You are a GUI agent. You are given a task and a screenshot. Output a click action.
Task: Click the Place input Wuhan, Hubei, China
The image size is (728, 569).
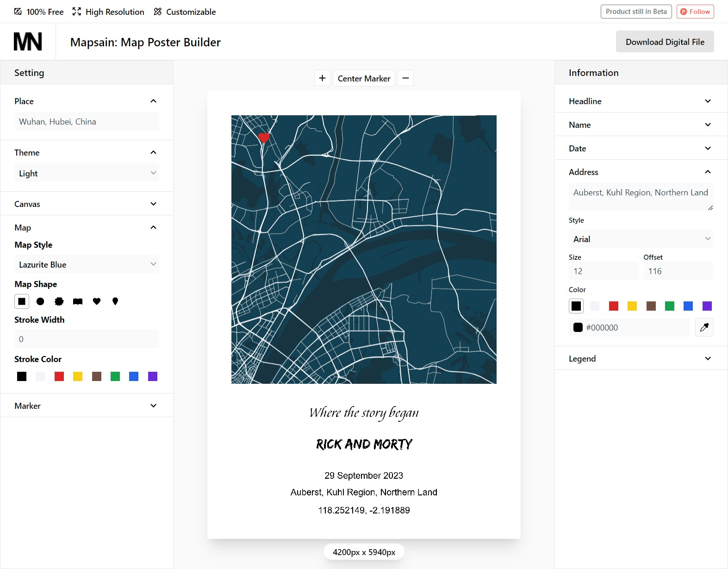tap(87, 122)
